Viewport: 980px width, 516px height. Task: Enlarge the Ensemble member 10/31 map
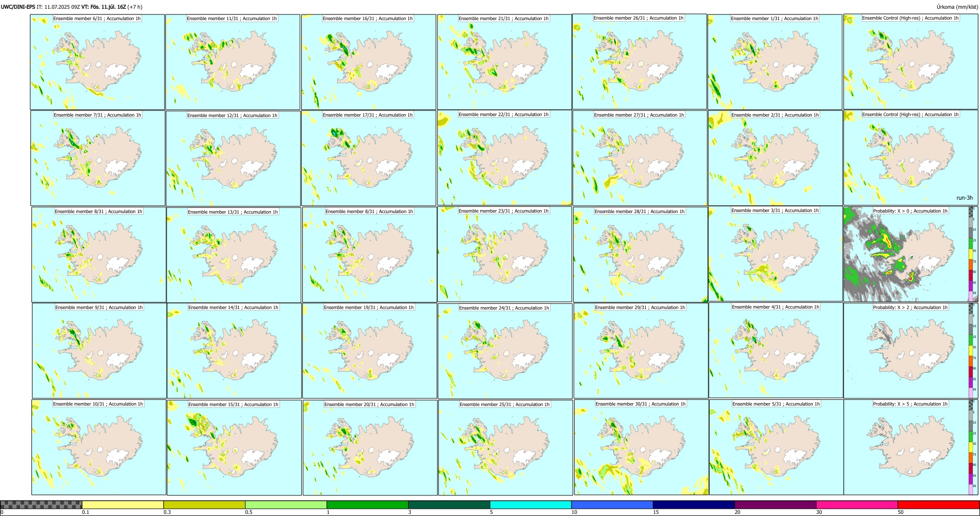point(99,447)
